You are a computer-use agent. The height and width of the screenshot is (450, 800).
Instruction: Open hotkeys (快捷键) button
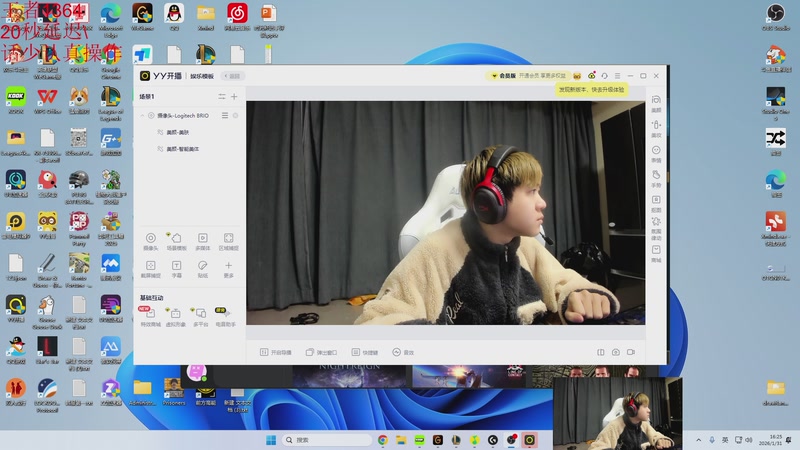click(x=365, y=353)
